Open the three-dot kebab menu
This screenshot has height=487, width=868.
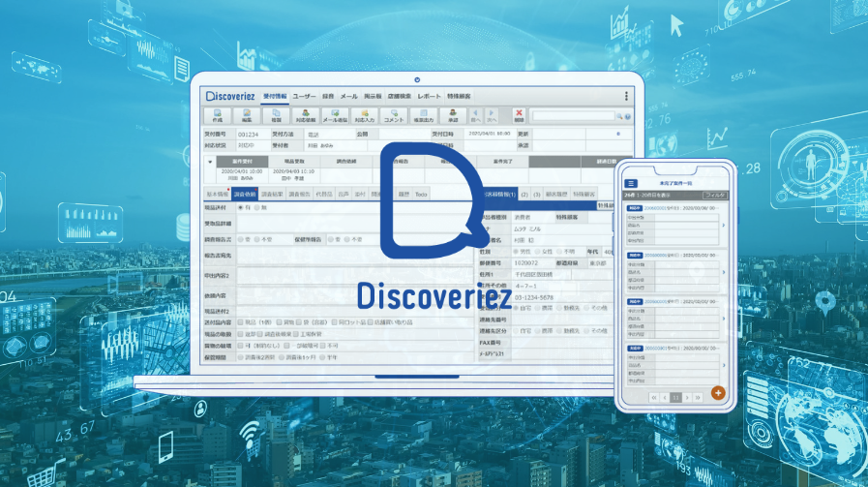tap(626, 97)
